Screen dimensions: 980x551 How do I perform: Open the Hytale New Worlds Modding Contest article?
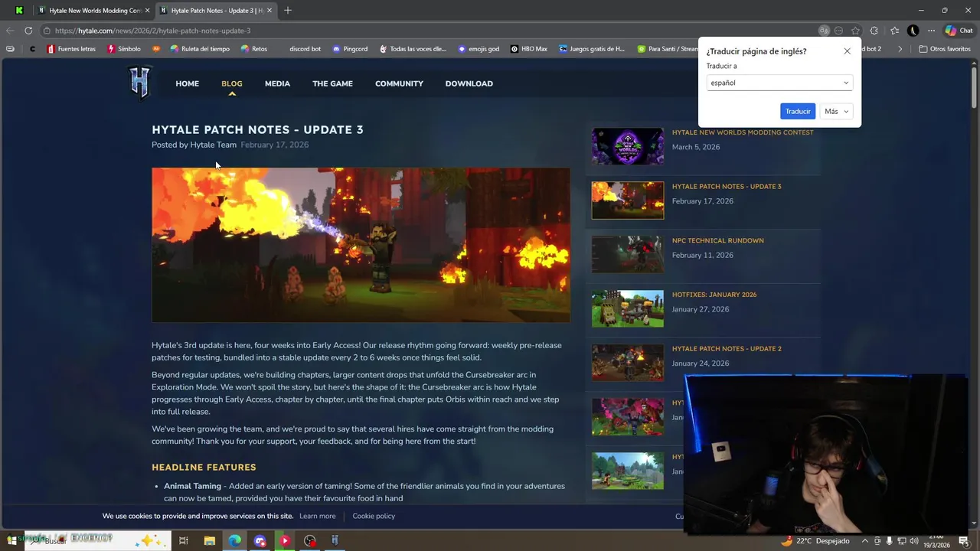(743, 132)
